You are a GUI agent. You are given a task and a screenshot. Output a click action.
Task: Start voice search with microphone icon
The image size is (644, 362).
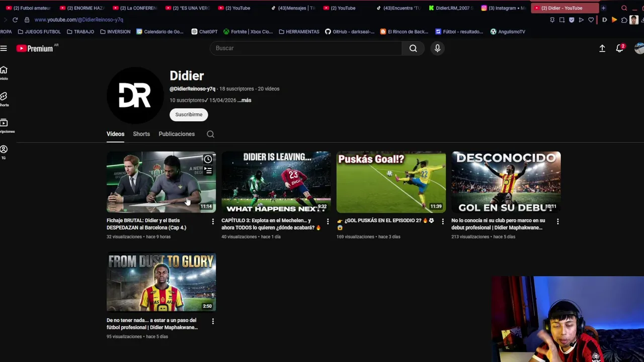pos(437,48)
